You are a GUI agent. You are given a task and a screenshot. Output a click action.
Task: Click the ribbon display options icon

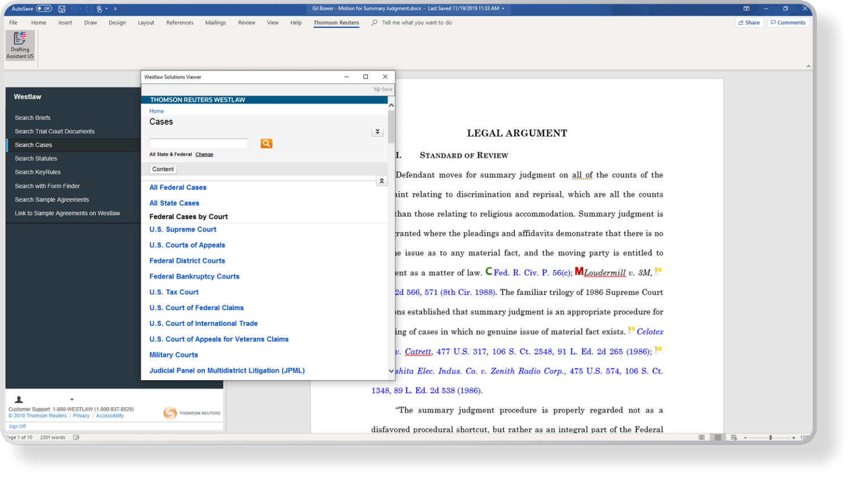point(746,9)
